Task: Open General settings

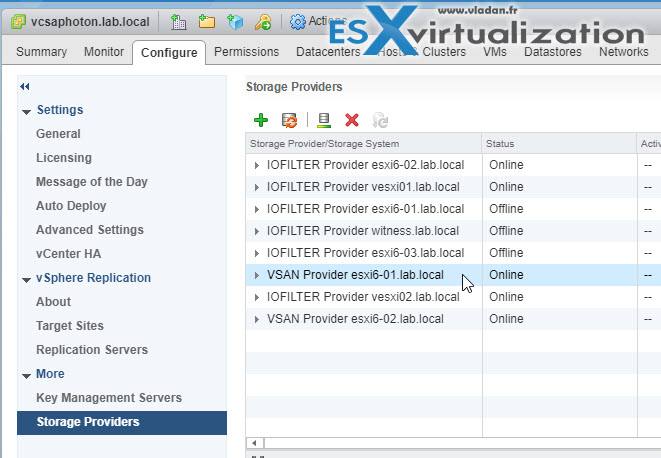Action: click(58, 134)
